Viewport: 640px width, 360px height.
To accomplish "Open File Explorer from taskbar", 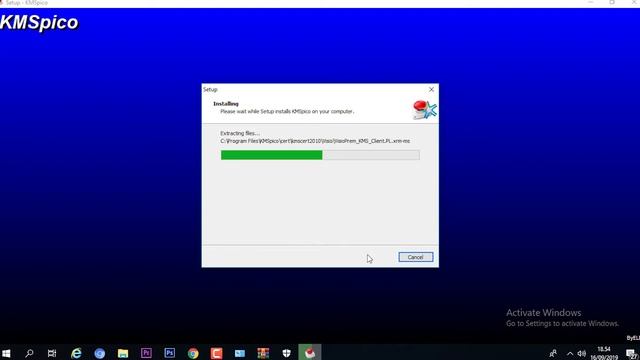I will [x=123, y=353].
